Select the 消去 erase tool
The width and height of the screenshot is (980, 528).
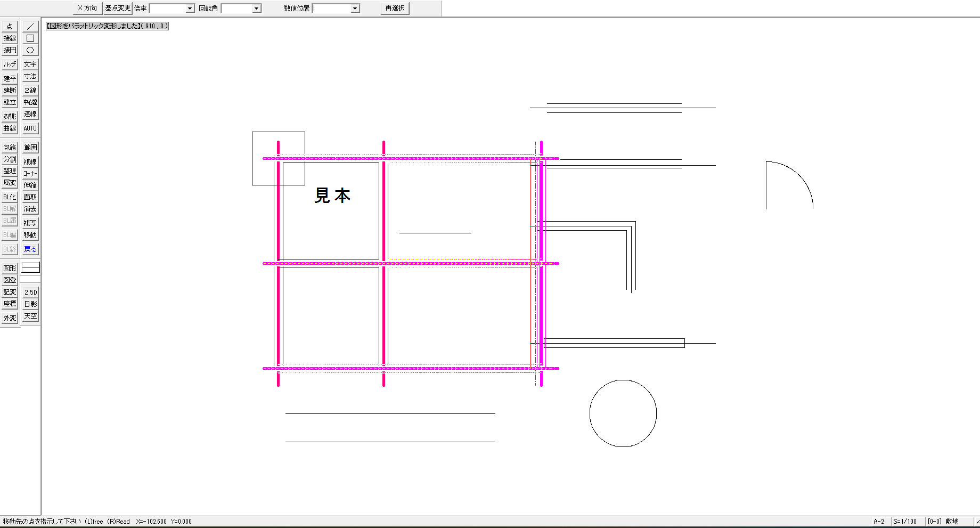tap(30, 209)
